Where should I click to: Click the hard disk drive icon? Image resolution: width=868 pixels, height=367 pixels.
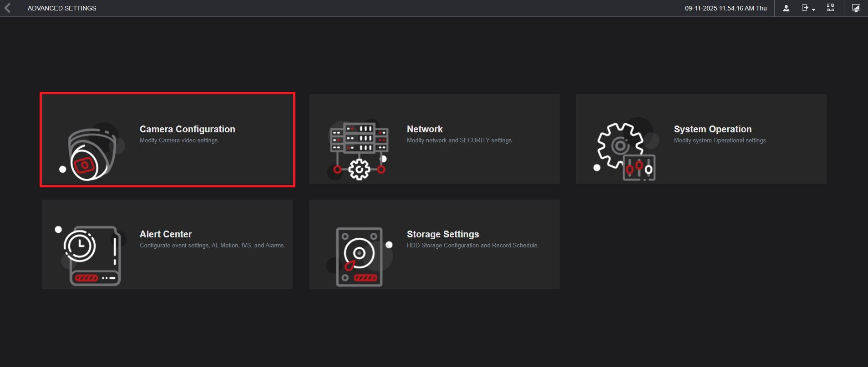pos(359,256)
